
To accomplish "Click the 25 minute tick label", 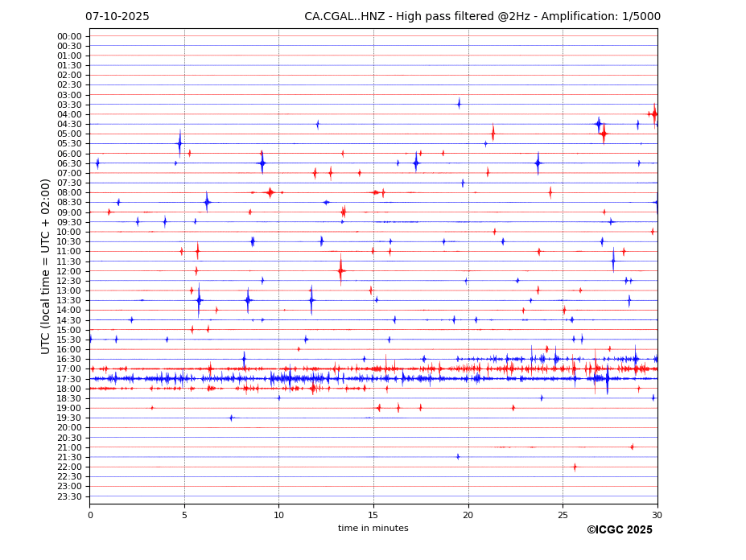I will pos(563,515).
